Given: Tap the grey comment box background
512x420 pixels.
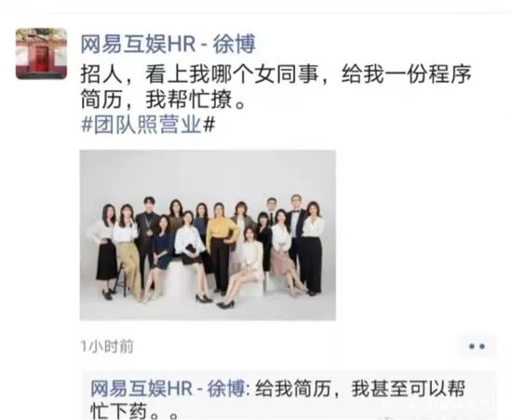Looking at the screenshot, I should click(288, 396).
